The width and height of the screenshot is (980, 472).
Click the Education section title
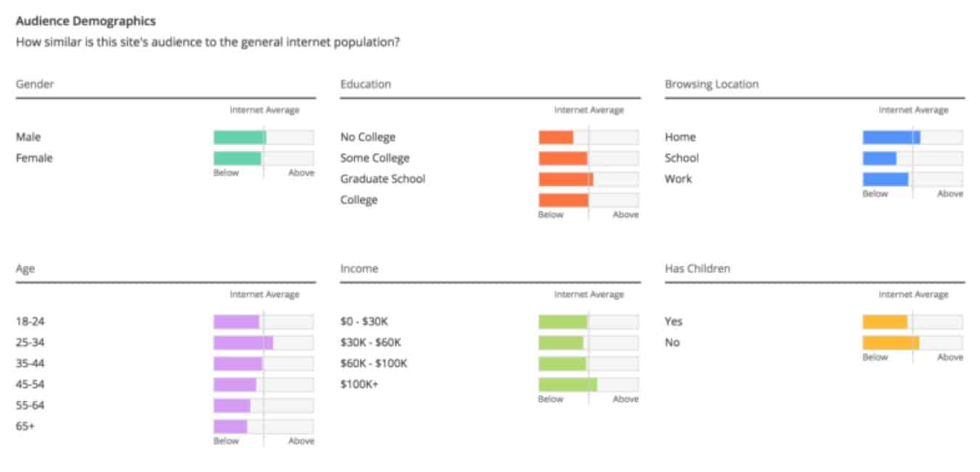[x=365, y=84]
